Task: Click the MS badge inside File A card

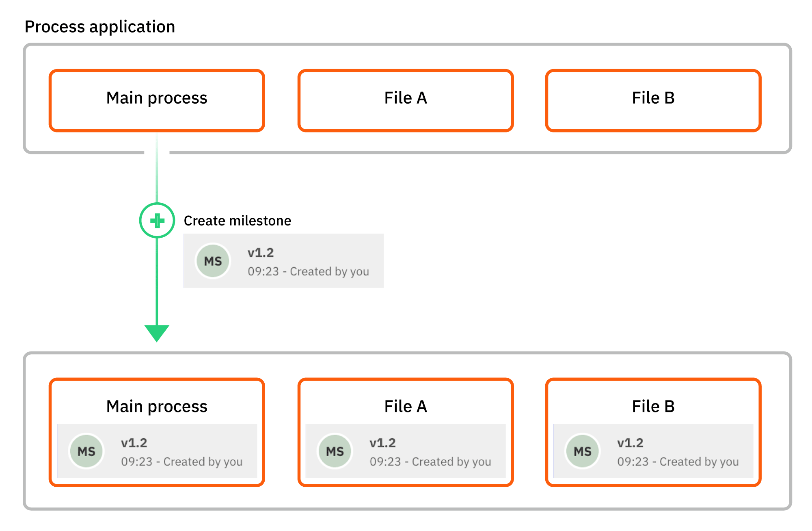Action: tap(334, 451)
